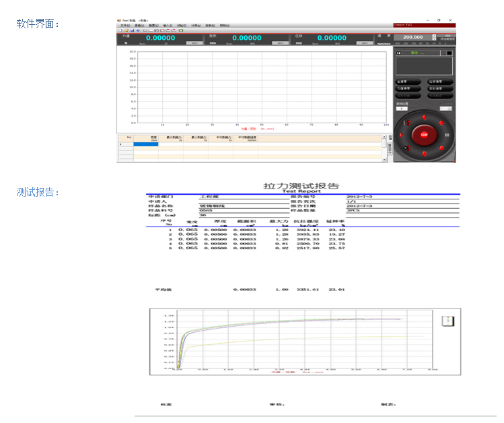Click the Save floppy disk toolbar icon
This screenshot has height=423, width=504.
(x=132, y=30)
